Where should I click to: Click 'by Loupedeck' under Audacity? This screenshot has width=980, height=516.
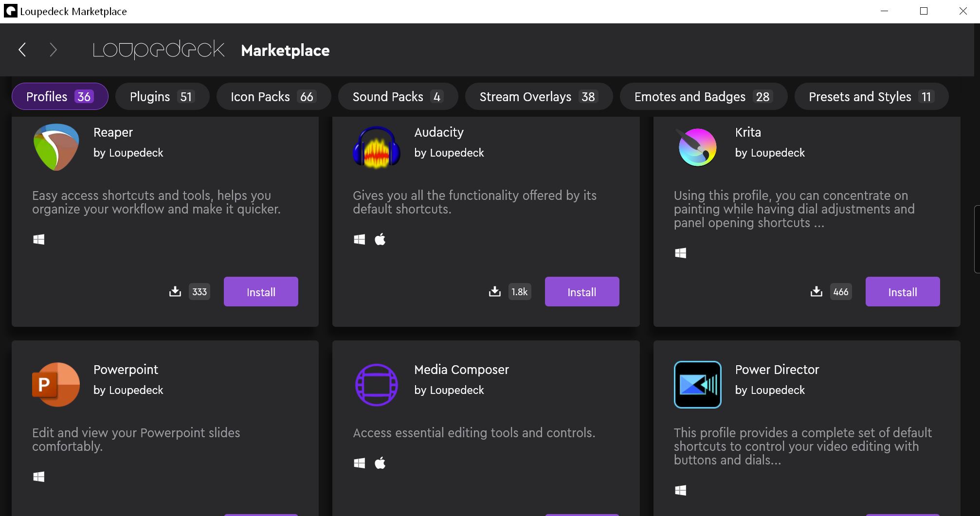coord(449,153)
